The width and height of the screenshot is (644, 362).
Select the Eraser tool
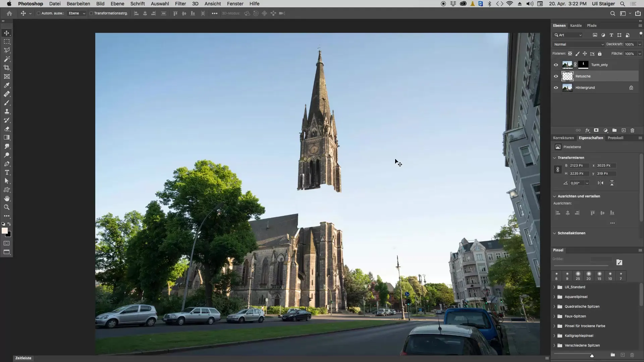(7, 129)
